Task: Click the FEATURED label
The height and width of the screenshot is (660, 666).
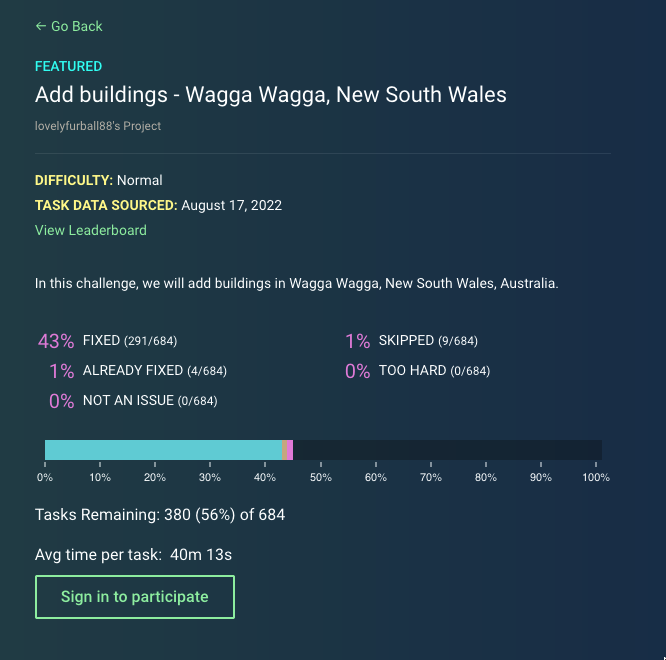Action: coord(68,66)
